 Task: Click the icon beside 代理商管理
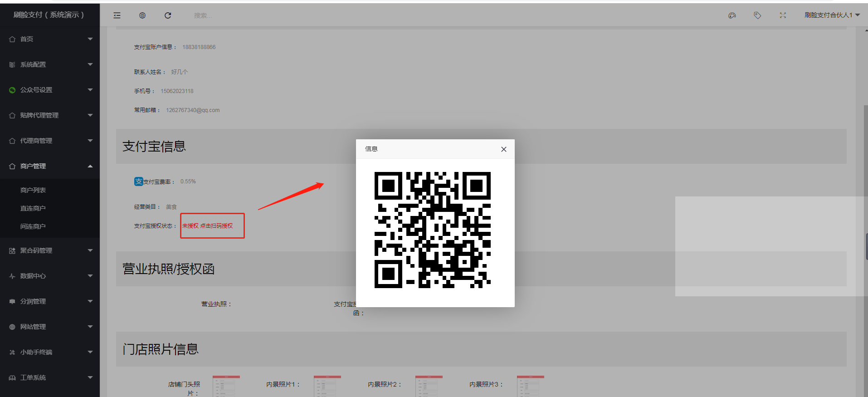click(x=12, y=141)
